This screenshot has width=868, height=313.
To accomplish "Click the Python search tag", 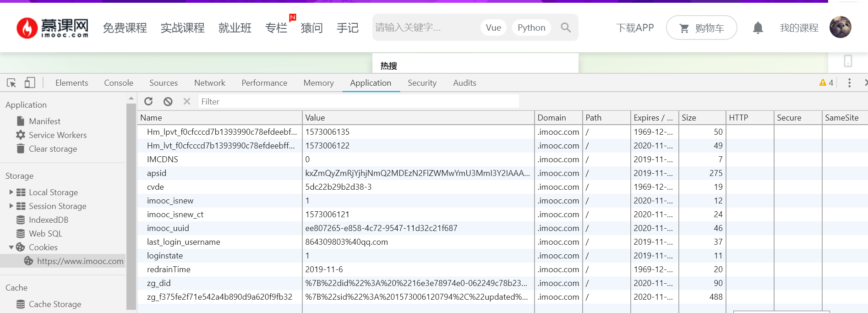I will (x=531, y=27).
